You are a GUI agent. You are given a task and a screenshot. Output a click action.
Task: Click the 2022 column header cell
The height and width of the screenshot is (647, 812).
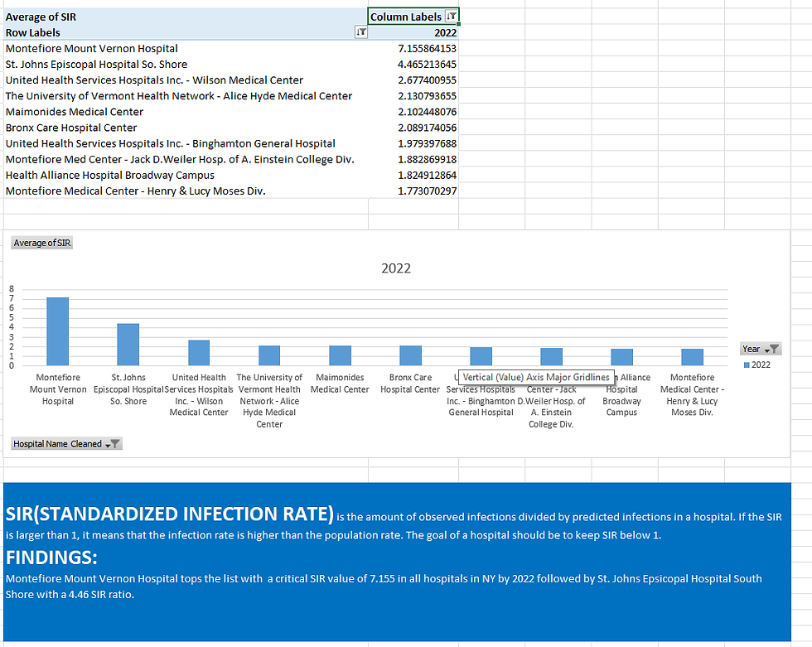[413, 32]
